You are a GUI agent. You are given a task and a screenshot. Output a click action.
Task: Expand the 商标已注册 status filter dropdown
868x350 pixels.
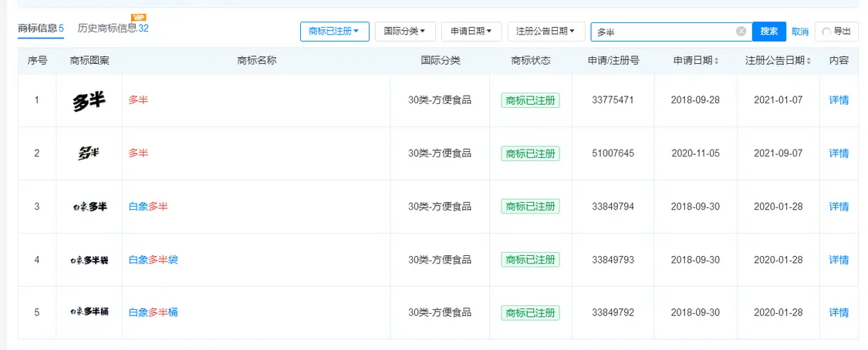333,32
